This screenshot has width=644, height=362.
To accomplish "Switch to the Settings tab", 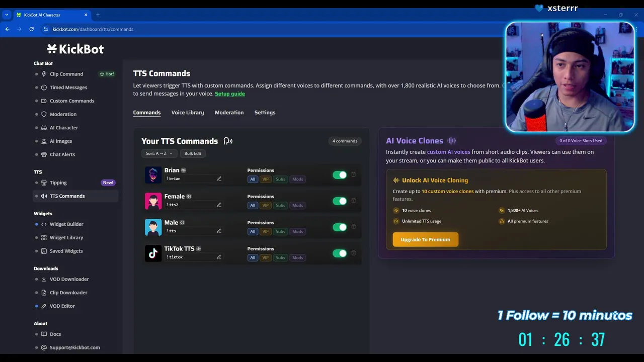I will point(265,113).
